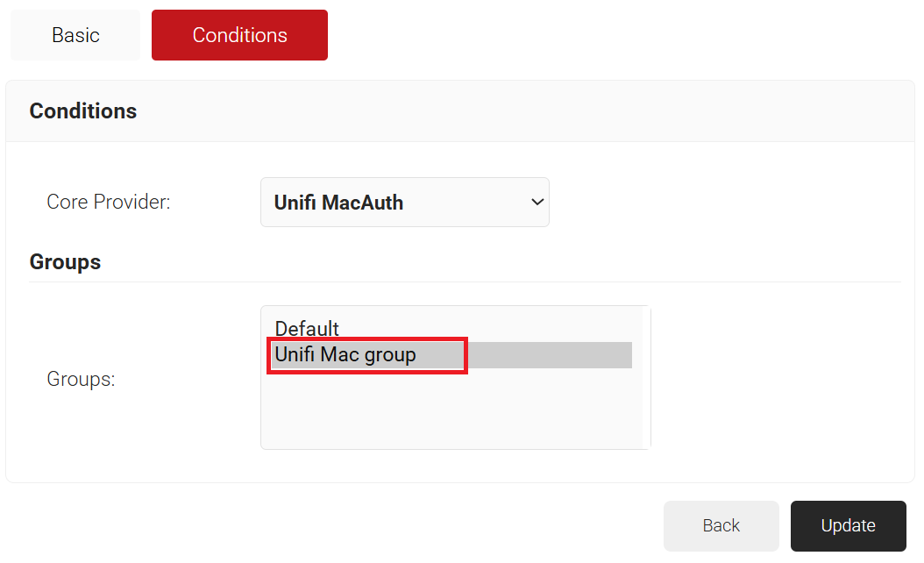Click the gray header bar right of Conditions title
This screenshot has width=924, height=563.
[x=526, y=111]
